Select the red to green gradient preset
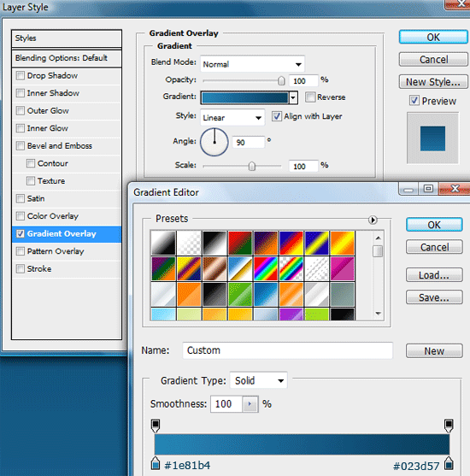Image resolution: width=470 pixels, height=476 pixels. pos(240,243)
